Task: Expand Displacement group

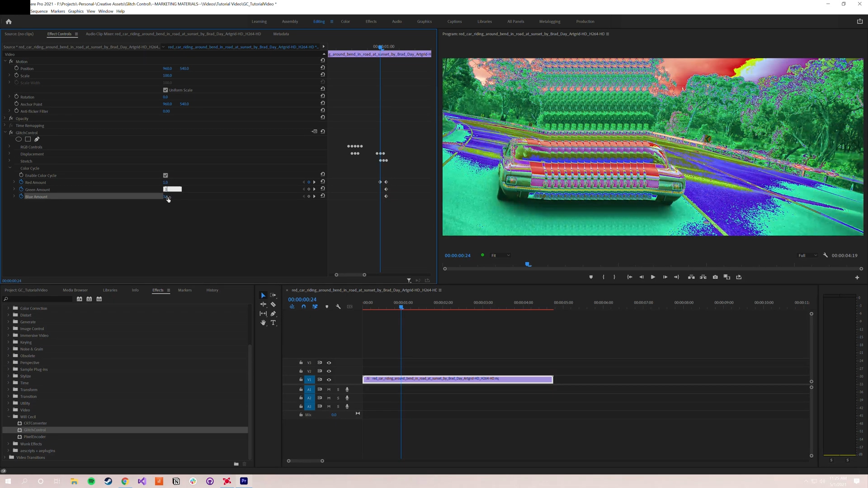Action: coord(9,154)
